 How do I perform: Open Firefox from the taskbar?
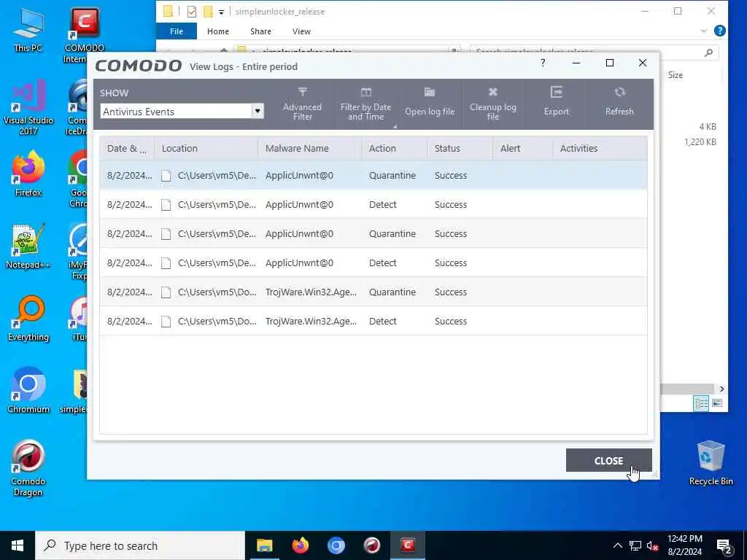tap(300, 545)
